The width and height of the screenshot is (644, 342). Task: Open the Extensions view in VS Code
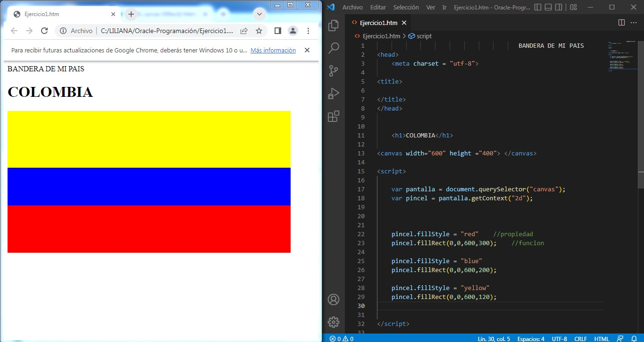click(334, 116)
